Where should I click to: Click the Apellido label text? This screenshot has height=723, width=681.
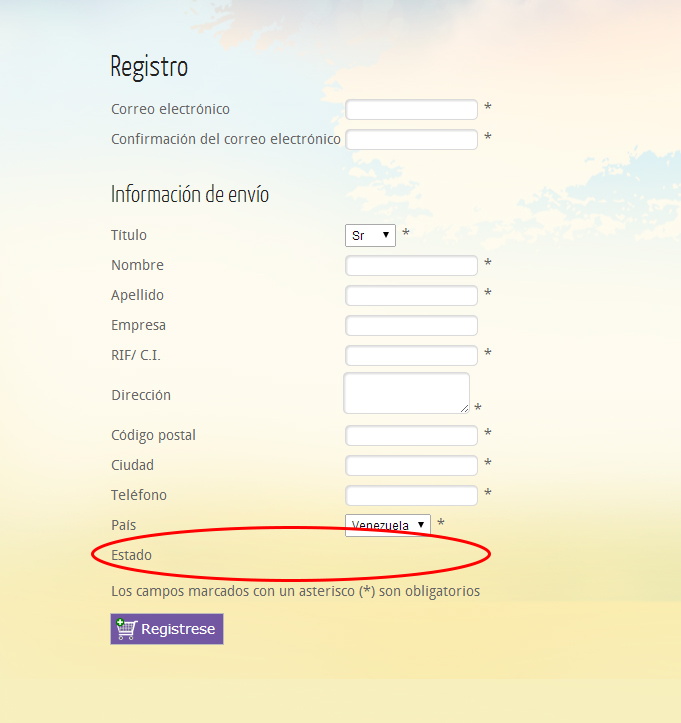(137, 295)
